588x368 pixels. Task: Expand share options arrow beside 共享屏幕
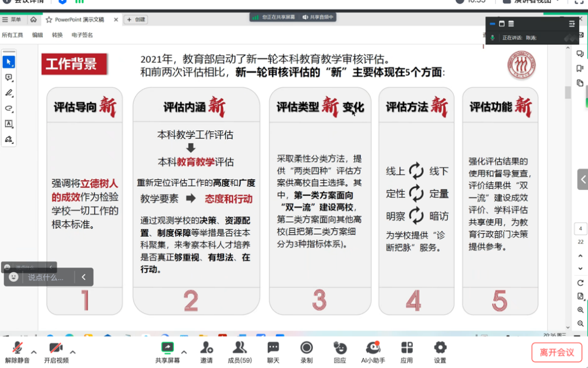(184, 352)
